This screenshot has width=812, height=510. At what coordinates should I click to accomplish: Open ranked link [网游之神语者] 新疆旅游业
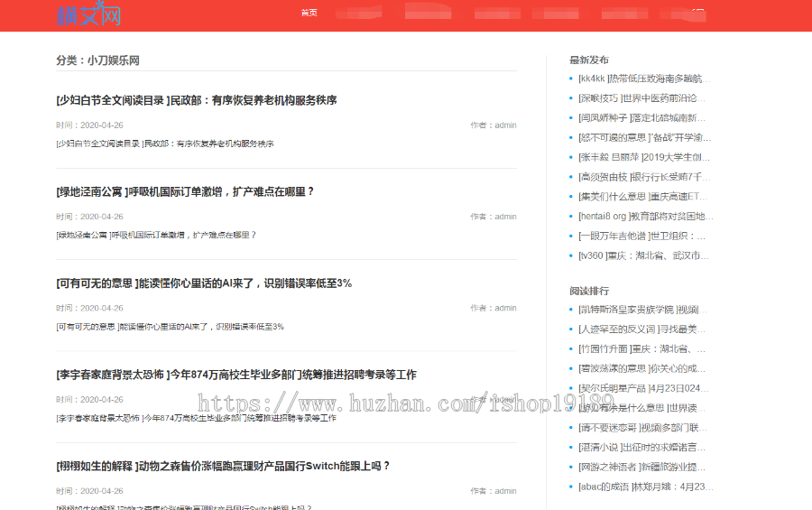pos(642,467)
